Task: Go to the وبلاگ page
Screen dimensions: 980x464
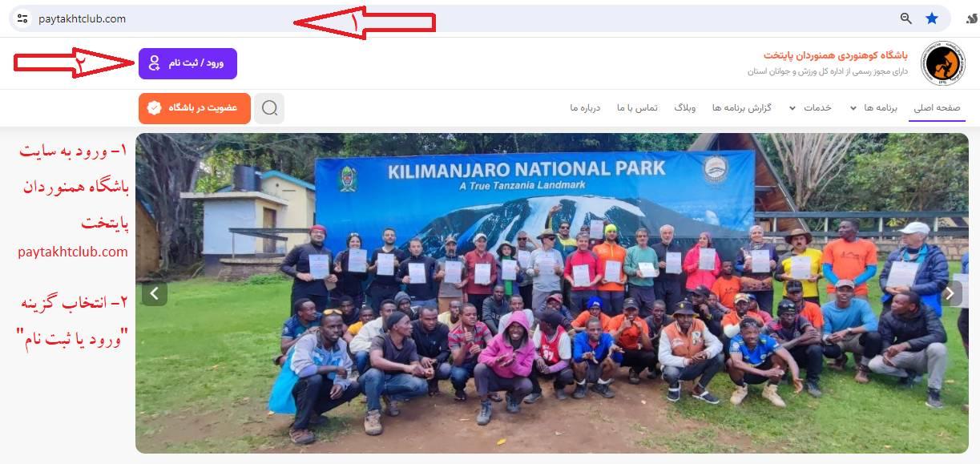Action: pyautogui.click(x=685, y=108)
